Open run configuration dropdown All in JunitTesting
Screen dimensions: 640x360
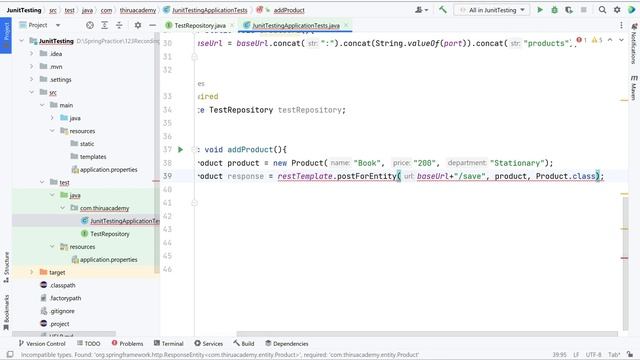pos(492,10)
